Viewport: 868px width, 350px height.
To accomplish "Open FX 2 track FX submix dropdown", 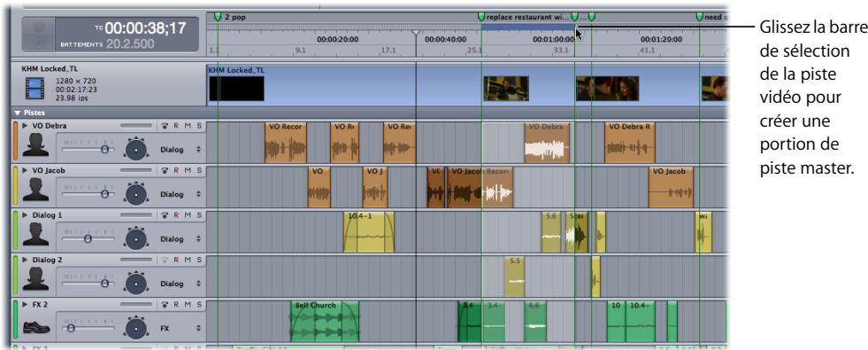I will [181, 329].
